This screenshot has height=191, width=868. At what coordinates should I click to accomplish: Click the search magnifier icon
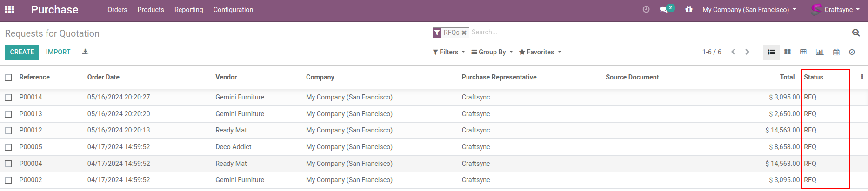[855, 33]
